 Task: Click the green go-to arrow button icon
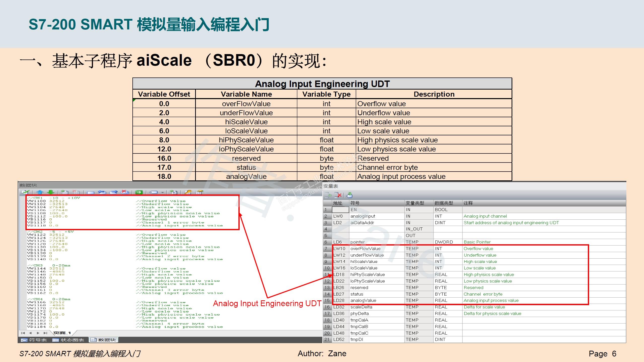click(x=139, y=192)
